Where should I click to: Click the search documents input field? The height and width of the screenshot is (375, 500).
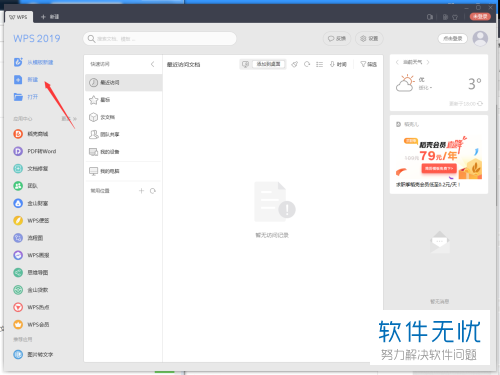point(160,39)
